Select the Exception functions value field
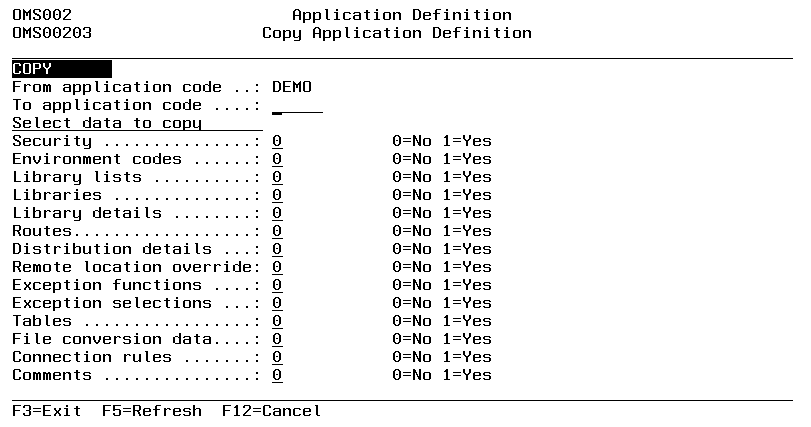This screenshot has height=427, width=811. 277,285
